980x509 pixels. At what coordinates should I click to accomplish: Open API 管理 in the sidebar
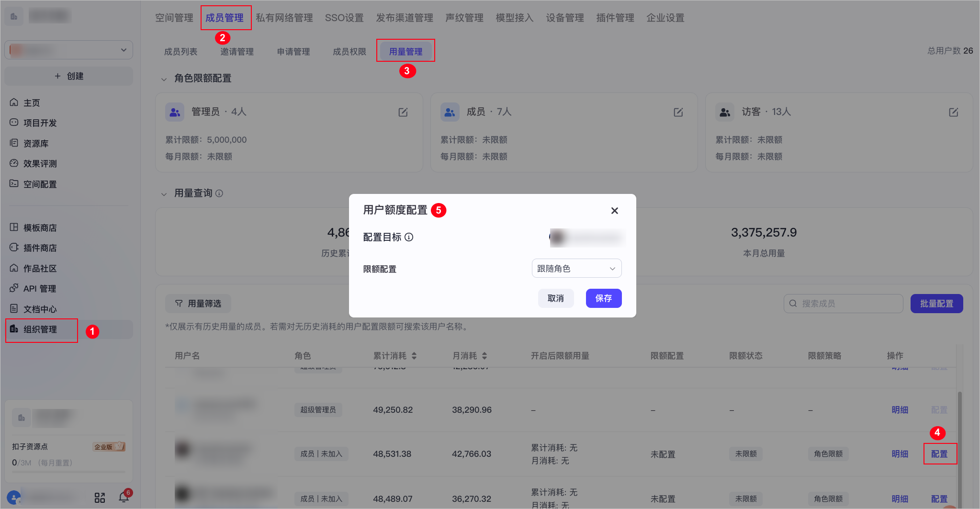pyautogui.click(x=68, y=289)
